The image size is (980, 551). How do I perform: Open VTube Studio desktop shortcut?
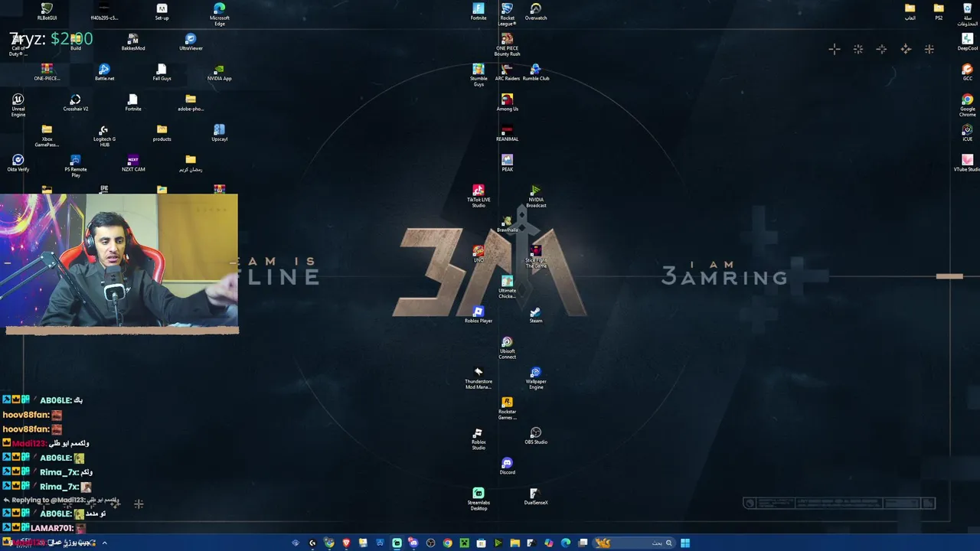point(967,163)
